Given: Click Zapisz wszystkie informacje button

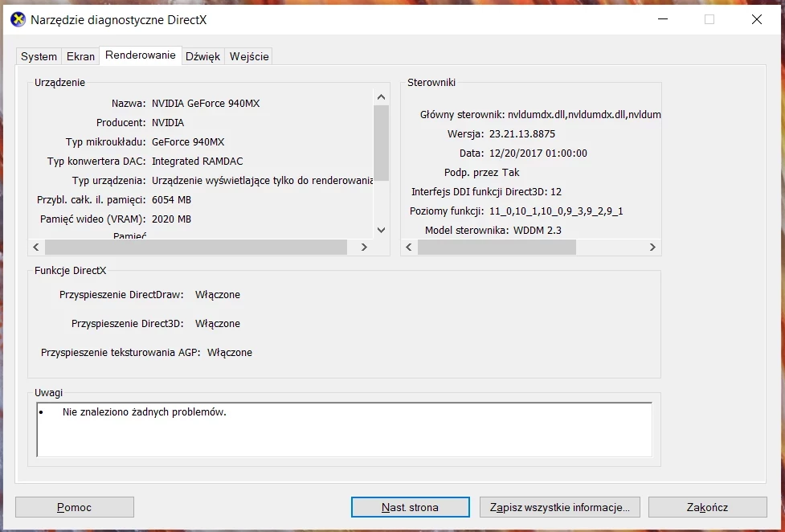Looking at the screenshot, I should pos(560,507).
